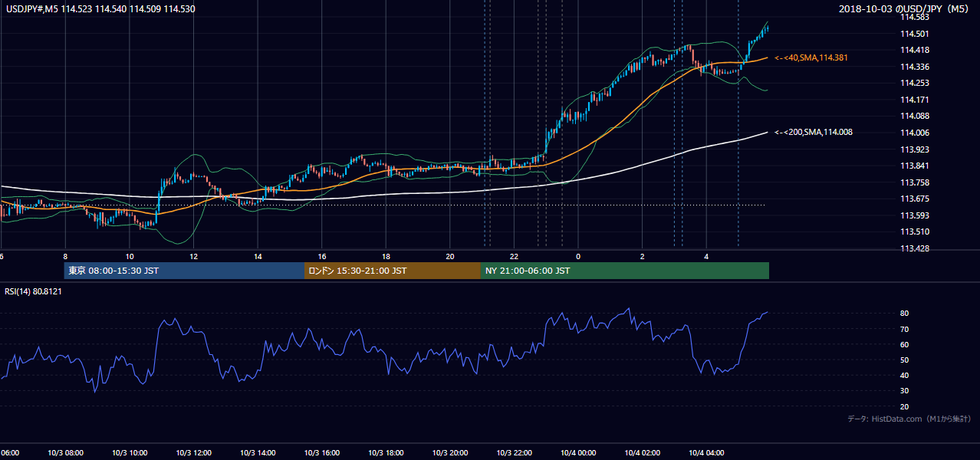Click hour label 8 on chart time axis
The height and width of the screenshot is (460, 980).
65,256
